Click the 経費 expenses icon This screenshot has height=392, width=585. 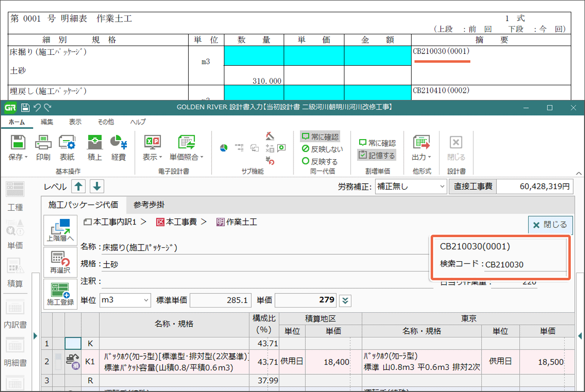point(119,143)
